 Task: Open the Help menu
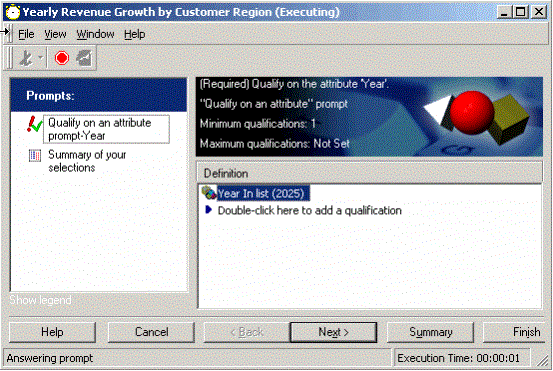tap(134, 34)
